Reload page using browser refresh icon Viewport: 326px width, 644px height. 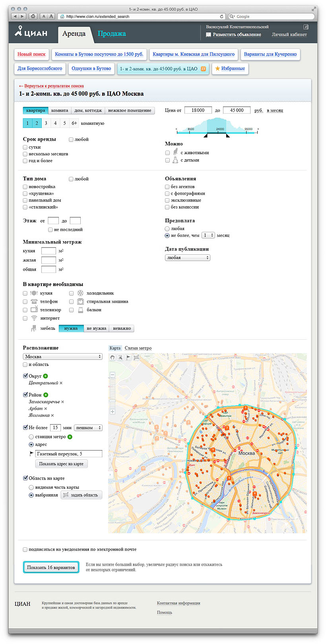(222, 16)
